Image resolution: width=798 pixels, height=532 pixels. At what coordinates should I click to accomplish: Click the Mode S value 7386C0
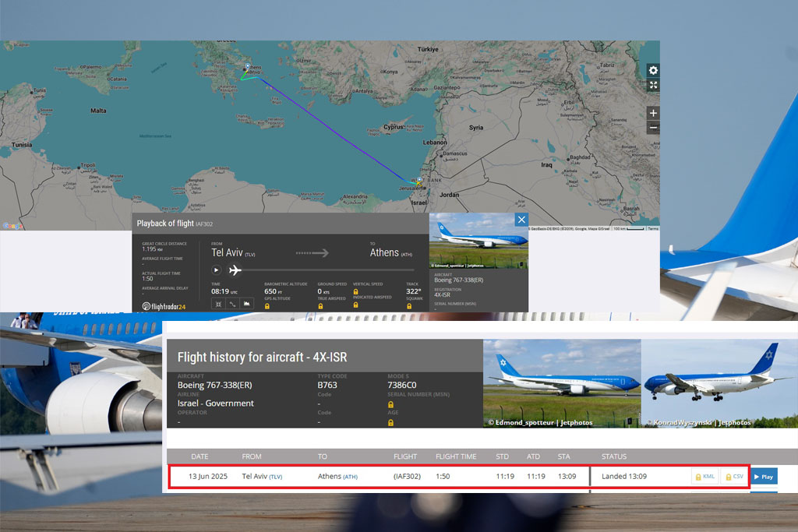click(x=401, y=385)
